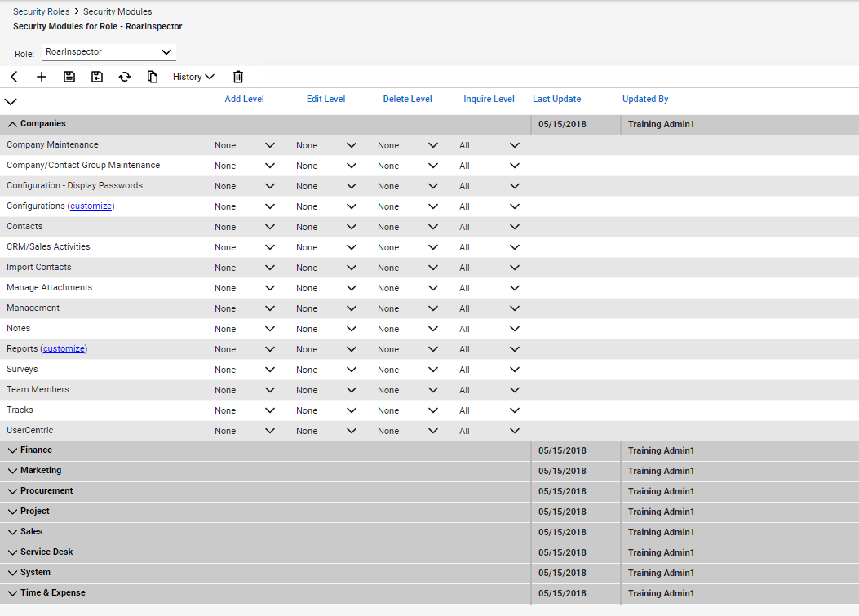Open the Role selection dropdown
The image size is (859, 616).
coord(168,51)
